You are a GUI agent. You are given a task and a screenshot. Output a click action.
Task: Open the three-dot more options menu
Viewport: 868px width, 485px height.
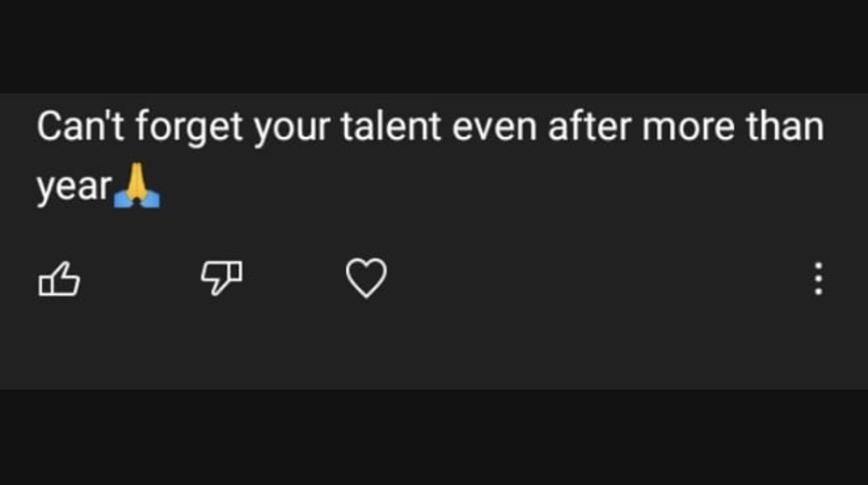(818, 279)
